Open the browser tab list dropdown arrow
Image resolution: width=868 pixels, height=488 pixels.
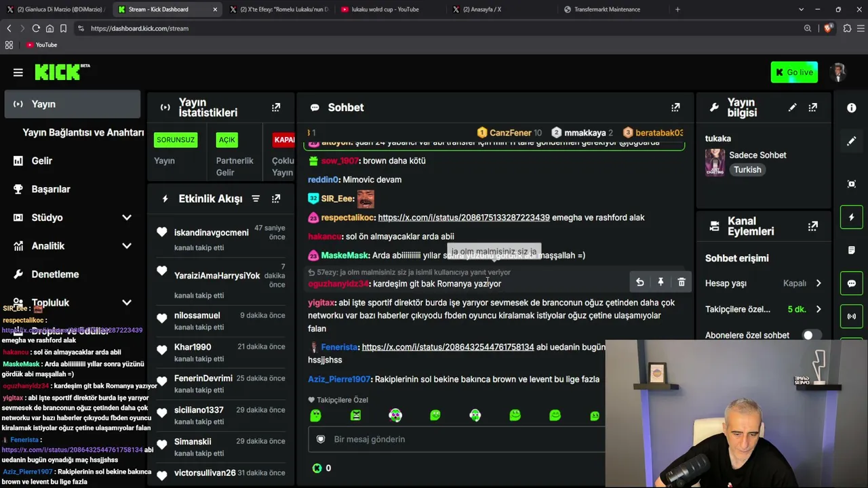[x=801, y=9]
